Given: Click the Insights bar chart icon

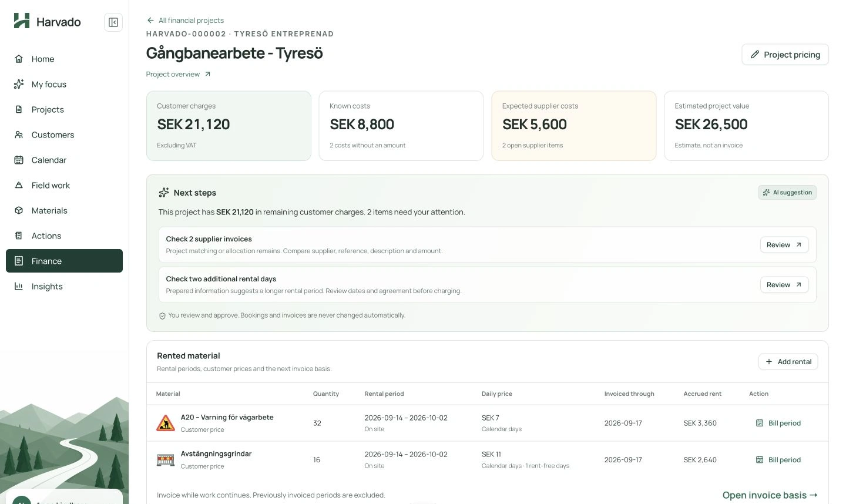Looking at the screenshot, I should pos(19,286).
